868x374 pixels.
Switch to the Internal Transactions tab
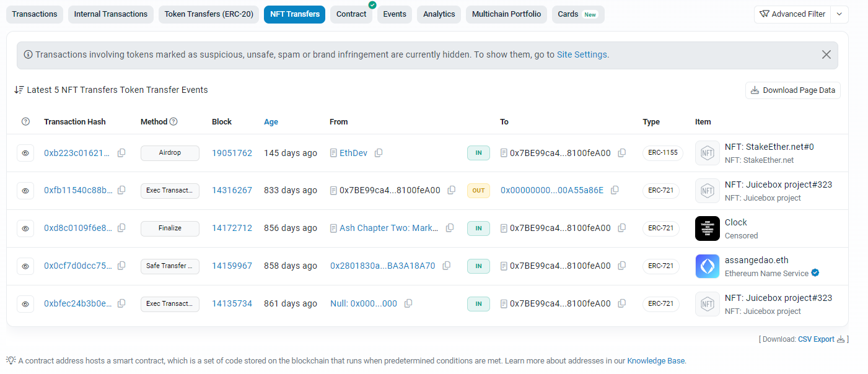coord(111,14)
